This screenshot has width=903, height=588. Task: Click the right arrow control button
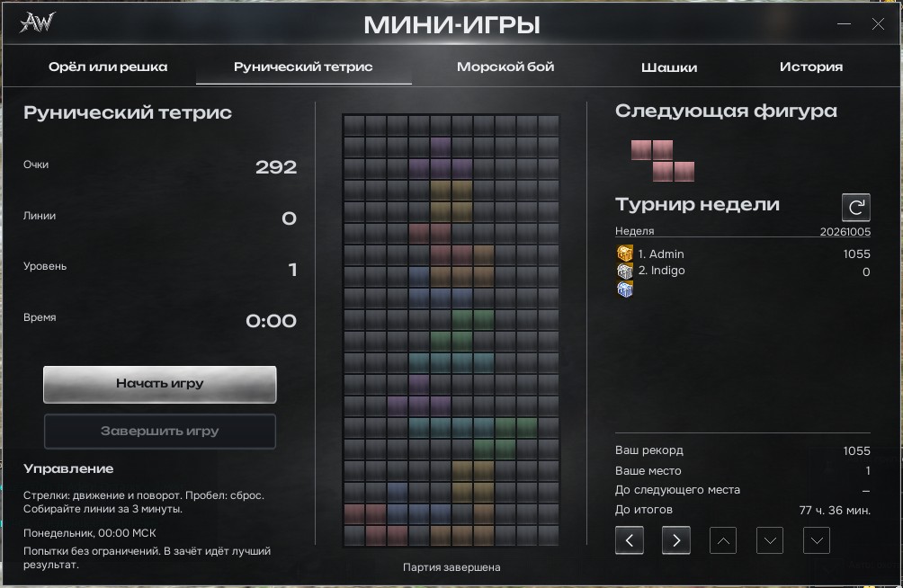click(x=676, y=540)
